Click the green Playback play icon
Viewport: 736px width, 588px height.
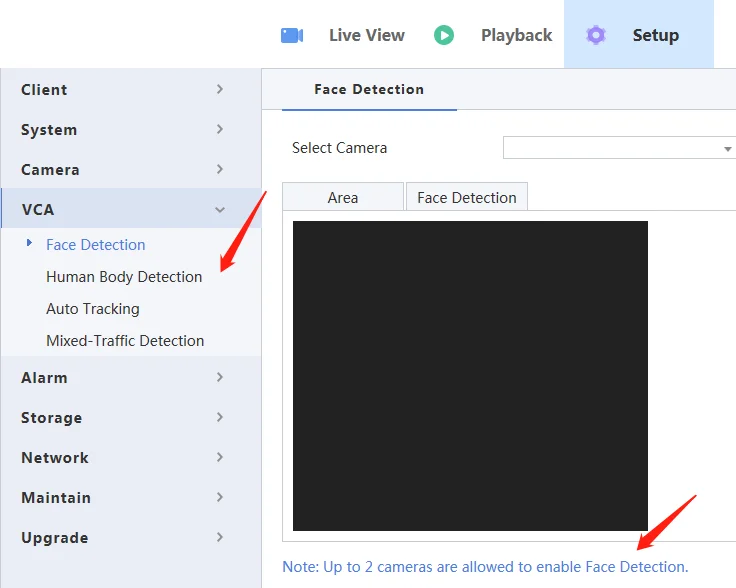click(444, 35)
